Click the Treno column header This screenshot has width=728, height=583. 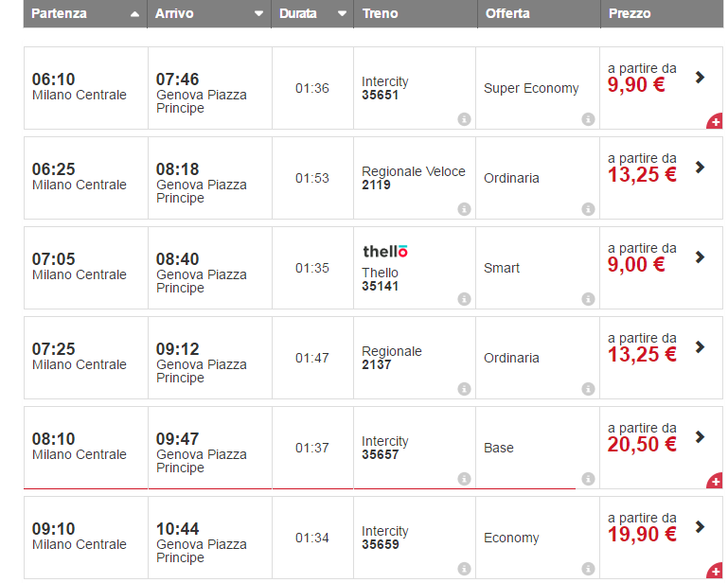380,14
